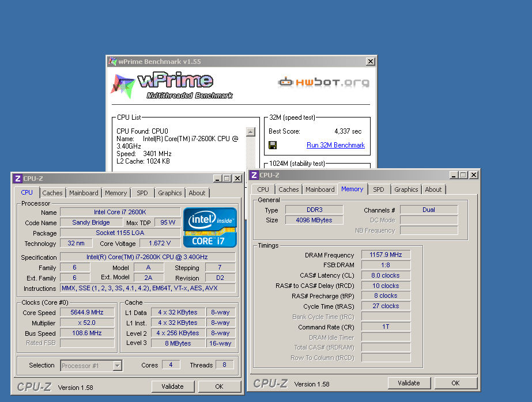Open Caches tab in right CPU-Z window
The height and width of the screenshot is (402, 532).
pyautogui.click(x=289, y=189)
